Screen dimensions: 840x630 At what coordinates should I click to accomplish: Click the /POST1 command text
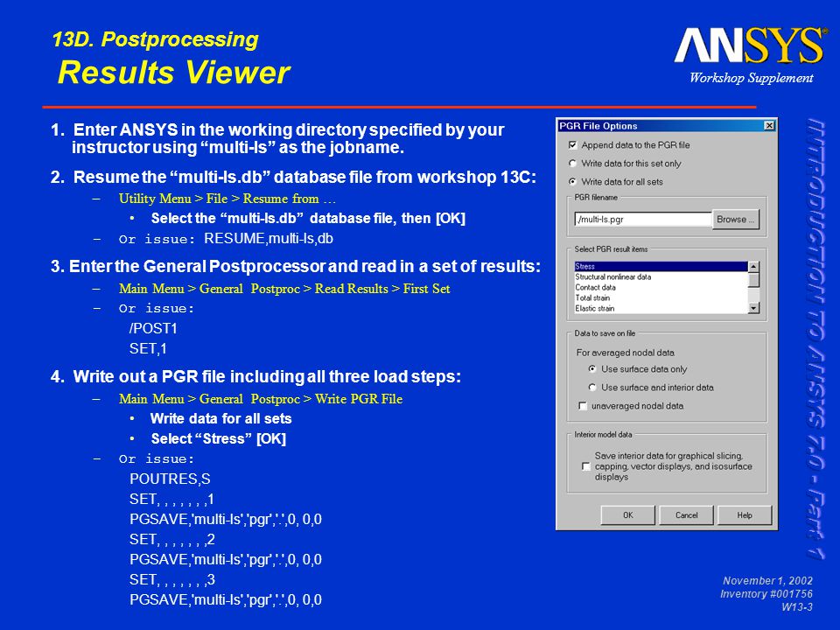click(153, 328)
